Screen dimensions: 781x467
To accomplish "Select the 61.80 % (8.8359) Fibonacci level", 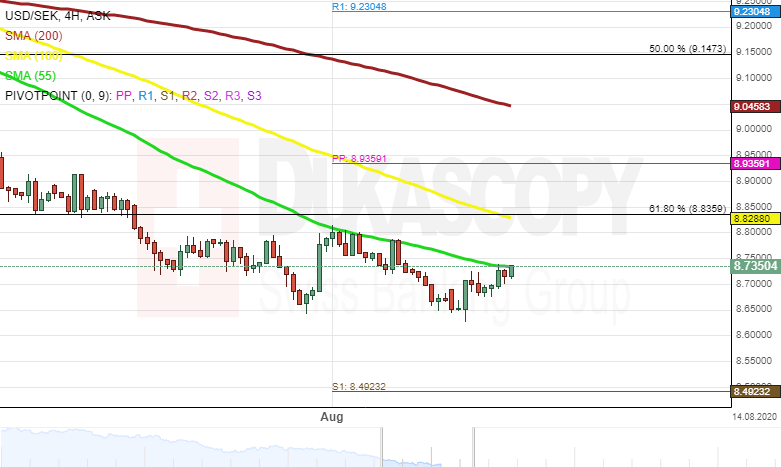I will 686,208.
